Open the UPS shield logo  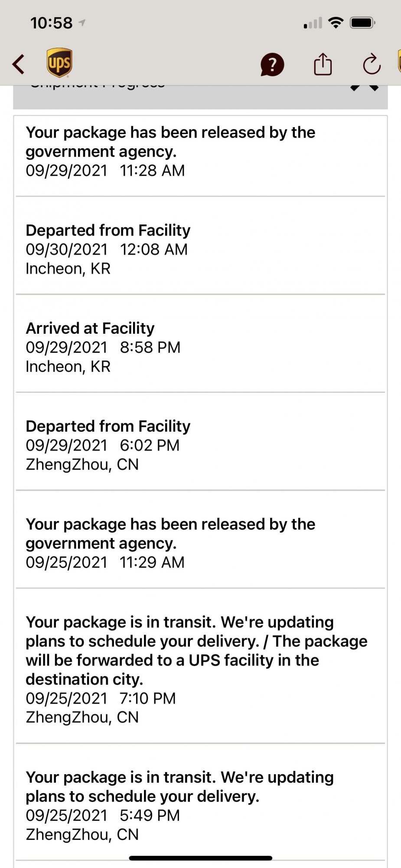59,63
